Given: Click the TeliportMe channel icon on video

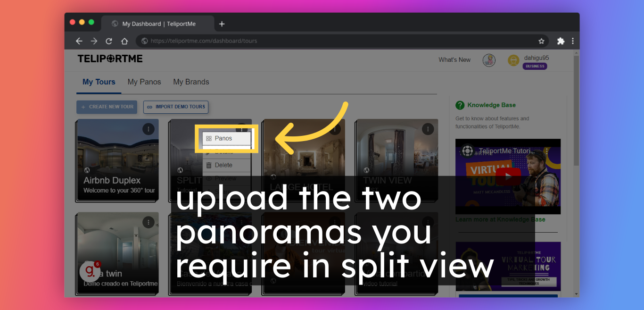Looking at the screenshot, I should 467,151.
